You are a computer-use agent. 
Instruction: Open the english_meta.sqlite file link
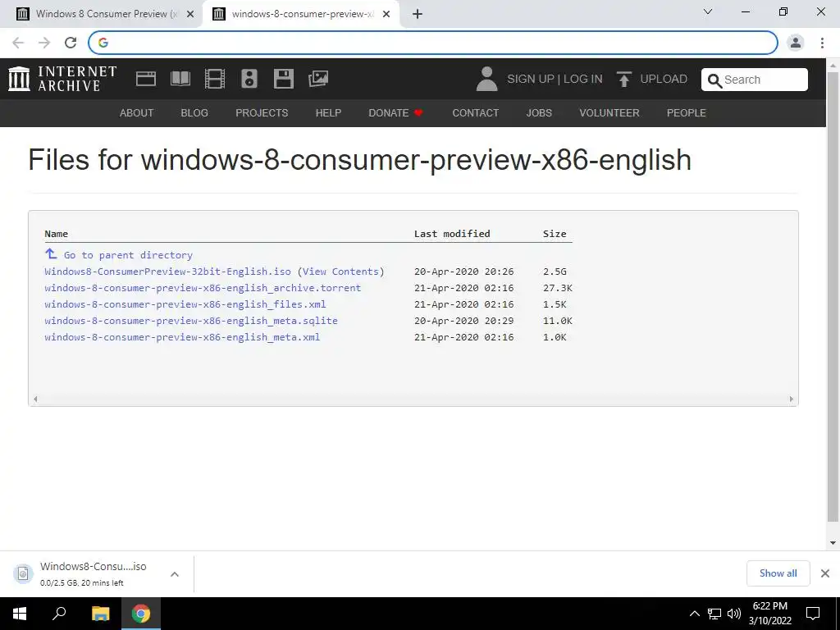click(x=191, y=321)
